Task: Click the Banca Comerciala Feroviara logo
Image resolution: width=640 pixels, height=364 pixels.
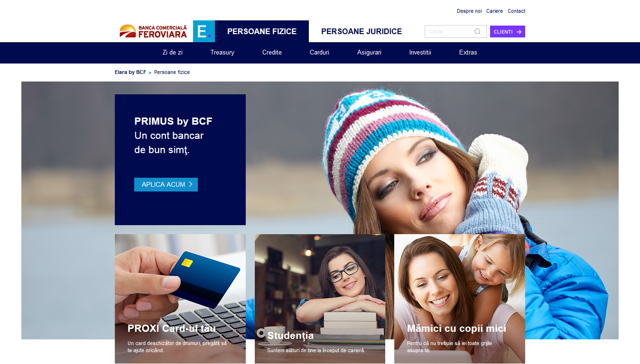Action: pos(153,31)
